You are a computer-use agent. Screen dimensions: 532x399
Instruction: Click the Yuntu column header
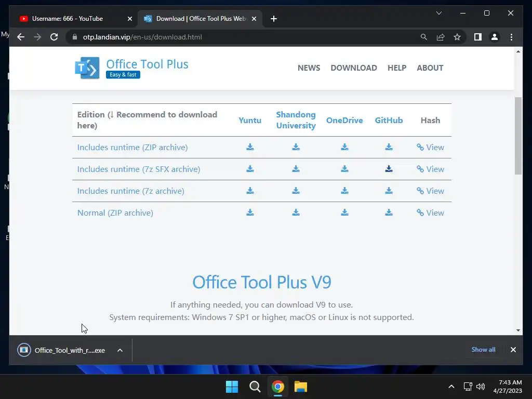(x=250, y=120)
